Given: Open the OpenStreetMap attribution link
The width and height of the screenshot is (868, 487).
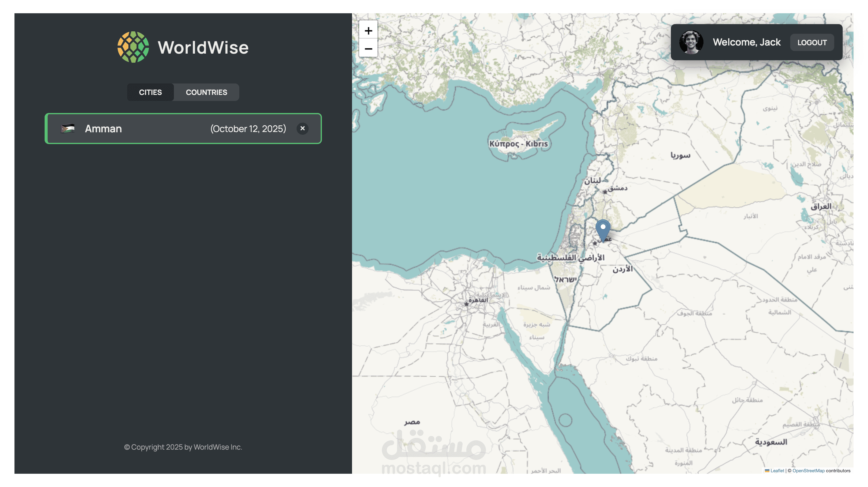Looking at the screenshot, I should pos(808,470).
